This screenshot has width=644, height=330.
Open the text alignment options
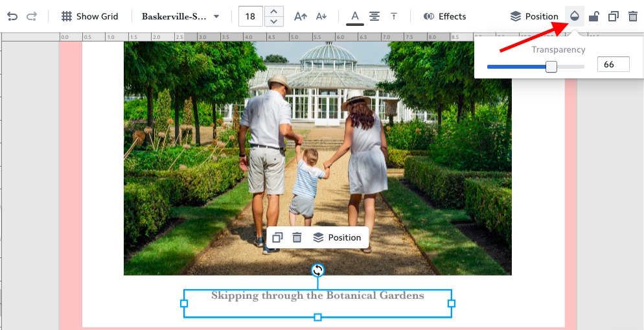pos(374,16)
